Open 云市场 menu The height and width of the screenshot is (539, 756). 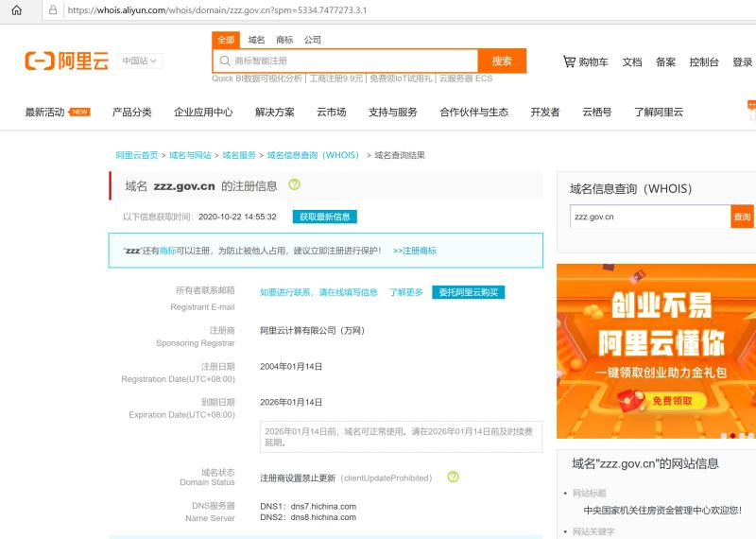click(x=332, y=112)
